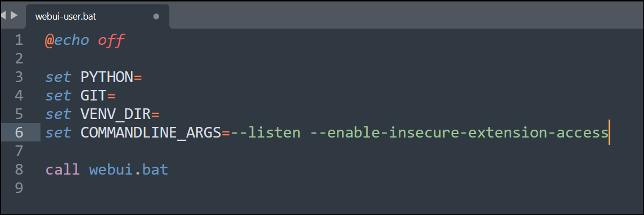Click the call keyword on line 8

click(x=62, y=170)
